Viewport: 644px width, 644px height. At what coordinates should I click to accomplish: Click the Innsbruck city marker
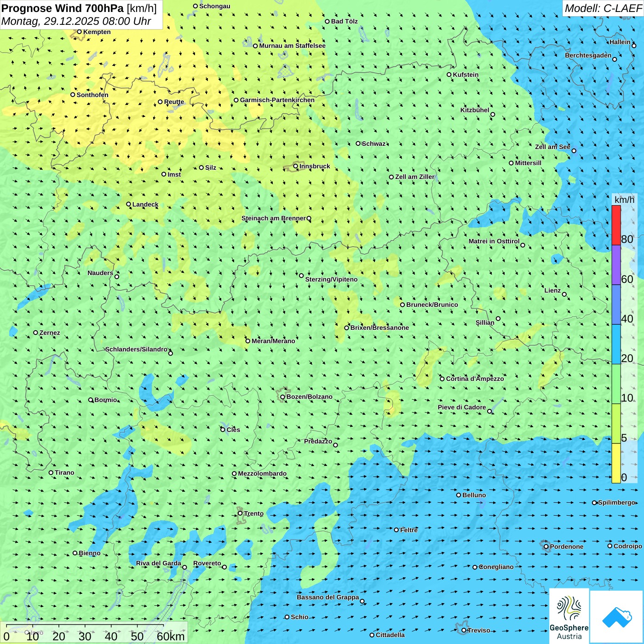(296, 167)
